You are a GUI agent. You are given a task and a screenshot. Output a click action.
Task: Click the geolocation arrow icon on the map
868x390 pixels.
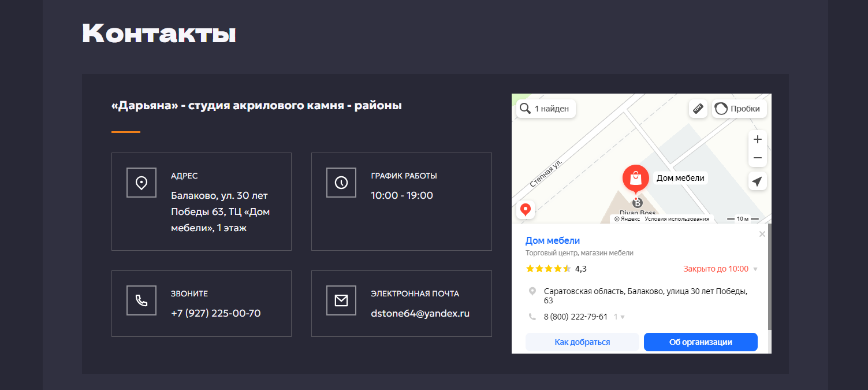pos(758,181)
